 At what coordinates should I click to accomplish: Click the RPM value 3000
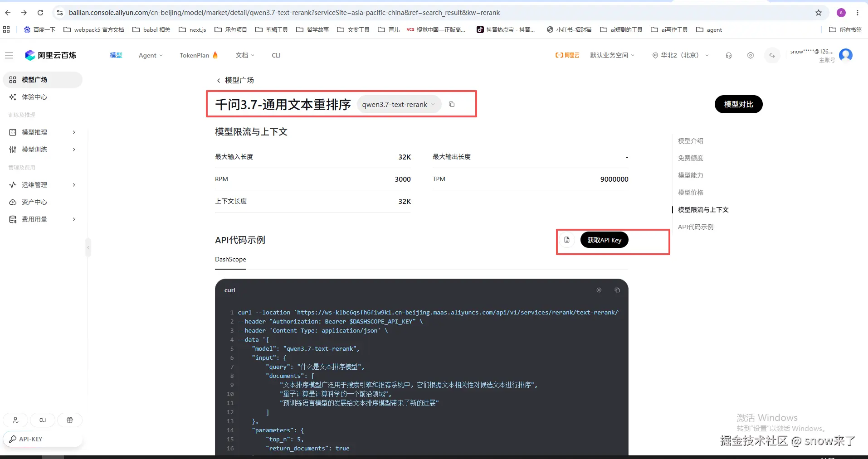[x=403, y=179]
